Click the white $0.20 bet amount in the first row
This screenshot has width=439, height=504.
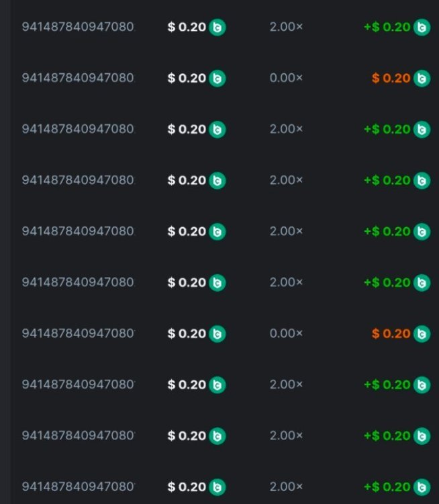coord(187,28)
